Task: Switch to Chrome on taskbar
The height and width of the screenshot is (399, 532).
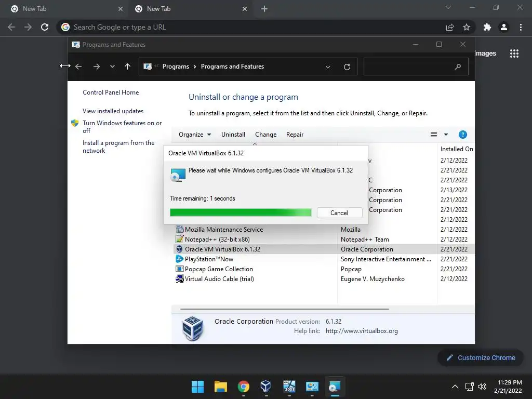Action: pyautogui.click(x=243, y=387)
